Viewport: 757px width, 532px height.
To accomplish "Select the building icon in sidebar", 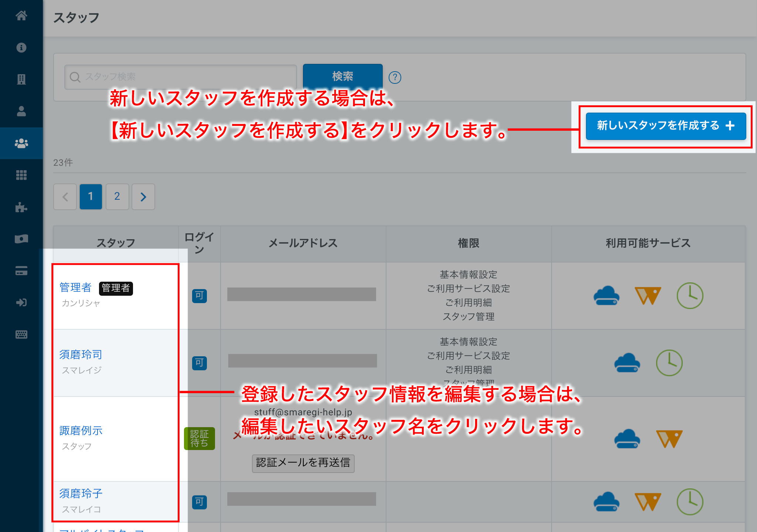I will coord(21,79).
